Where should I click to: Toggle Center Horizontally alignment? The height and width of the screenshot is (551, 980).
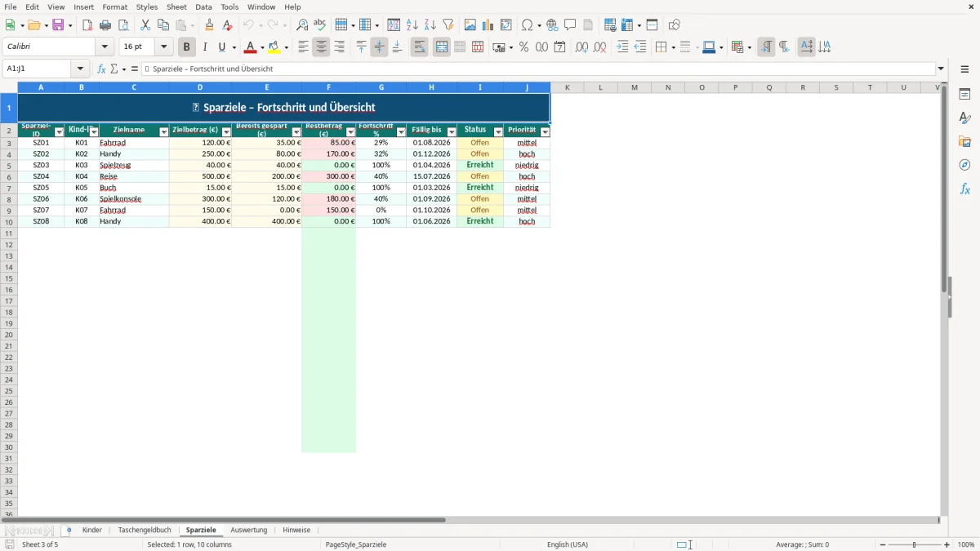[321, 47]
